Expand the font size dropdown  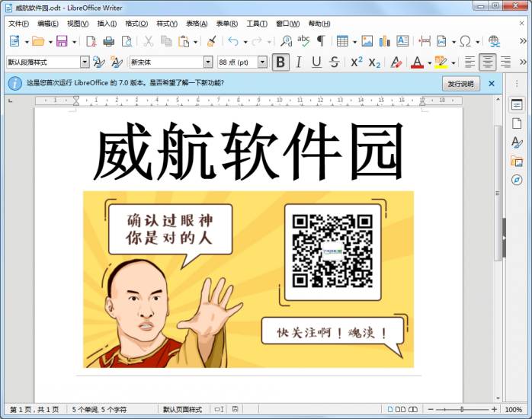click(x=262, y=62)
